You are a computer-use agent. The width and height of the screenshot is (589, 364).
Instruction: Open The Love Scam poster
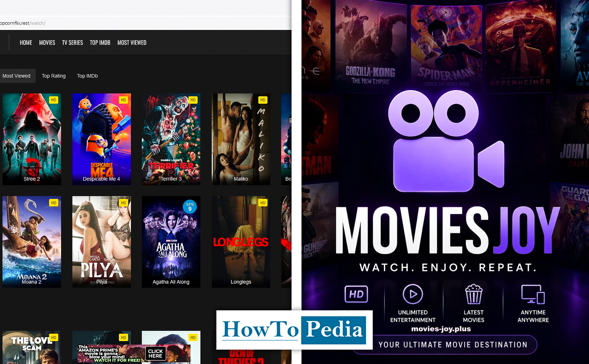(32, 347)
